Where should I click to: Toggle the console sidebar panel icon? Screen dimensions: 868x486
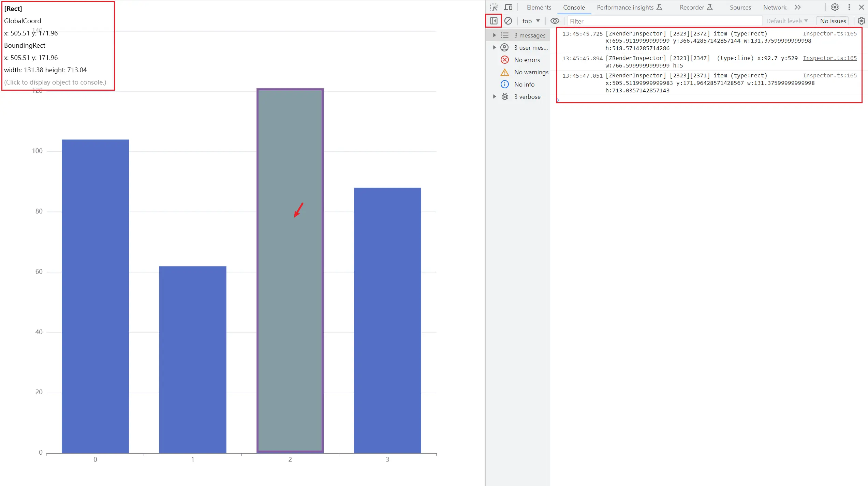pyautogui.click(x=494, y=21)
